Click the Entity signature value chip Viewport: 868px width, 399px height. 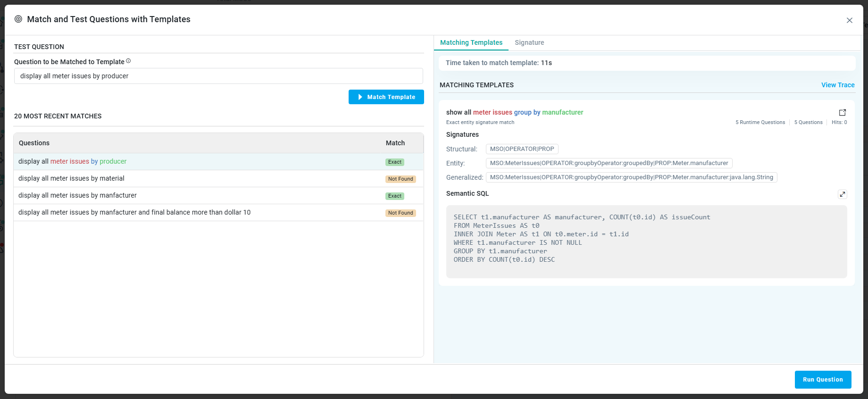[609, 163]
